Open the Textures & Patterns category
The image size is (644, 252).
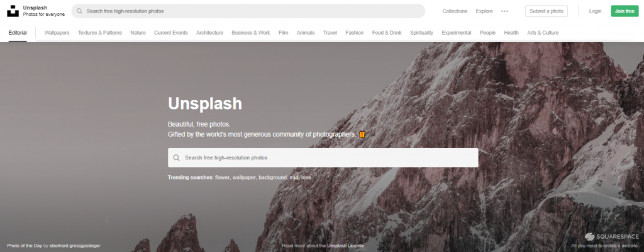click(100, 33)
